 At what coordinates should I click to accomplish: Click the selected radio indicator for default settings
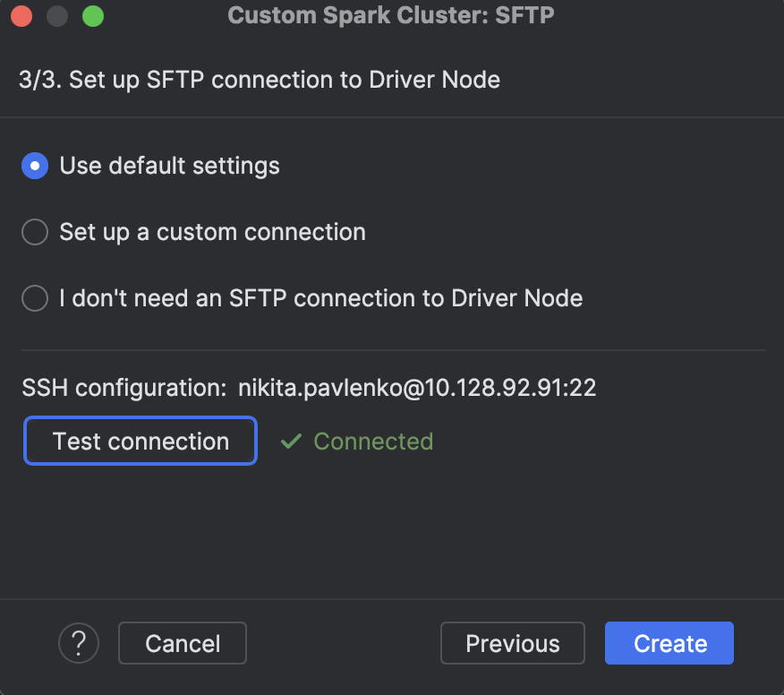pyautogui.click(x=33, y=166)
